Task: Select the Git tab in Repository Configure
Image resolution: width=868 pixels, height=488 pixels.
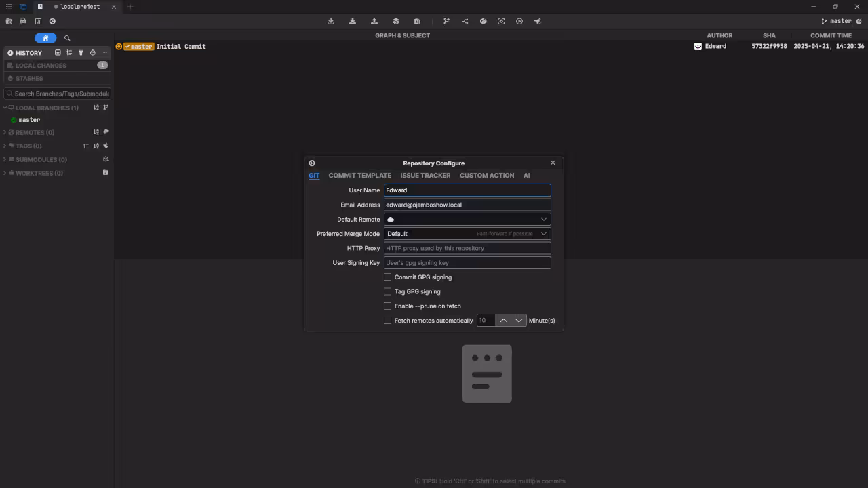Action: click(314, 176)
